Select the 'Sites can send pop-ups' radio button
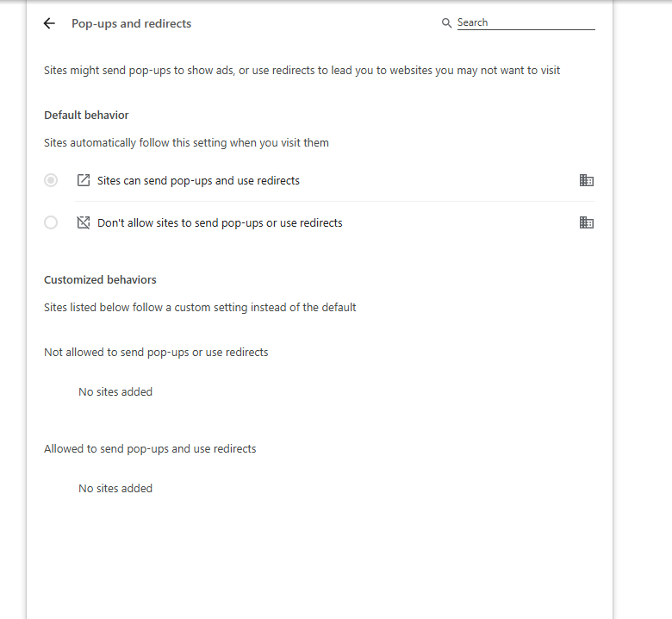The width and height of the screenshot is (672, 619). click(51, 180)
